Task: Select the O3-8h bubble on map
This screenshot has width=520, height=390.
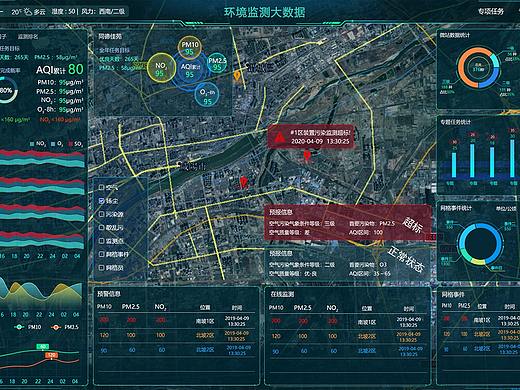Action: [x=207, y=95]
